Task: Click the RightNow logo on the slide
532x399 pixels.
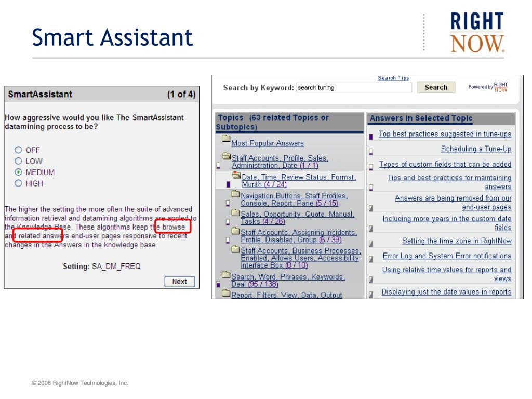Action: (477, 32)
